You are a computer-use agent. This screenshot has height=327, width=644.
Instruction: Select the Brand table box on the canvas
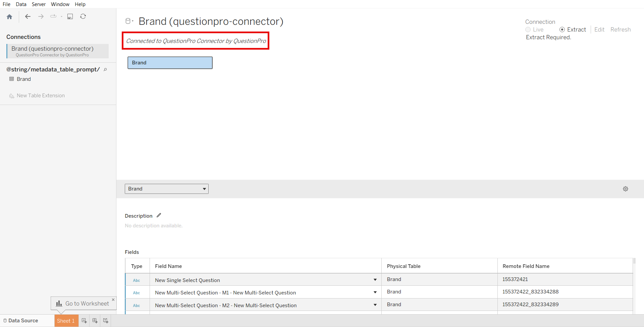(x=170, y=63)
